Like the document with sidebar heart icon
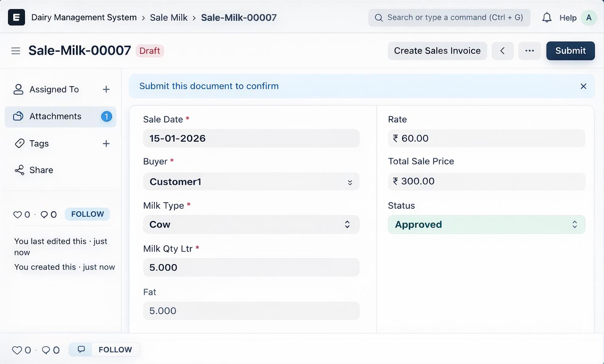The image size is (604, 364). [x=17, y=215]
